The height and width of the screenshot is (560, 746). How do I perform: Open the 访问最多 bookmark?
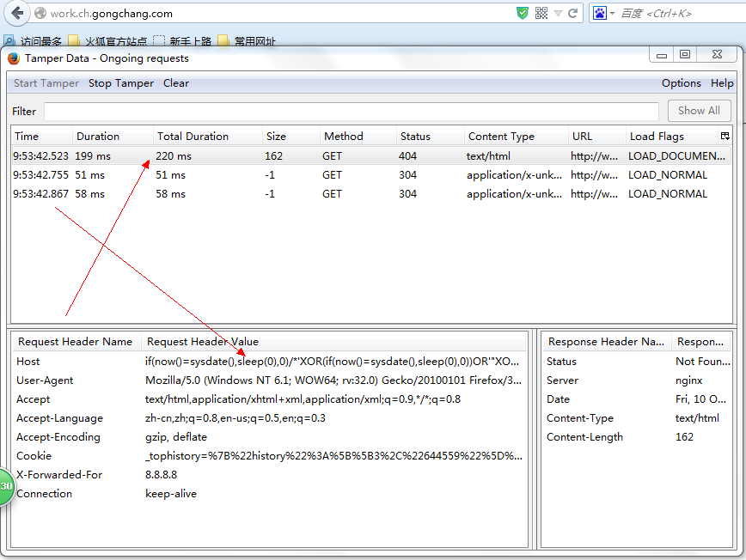33,41
